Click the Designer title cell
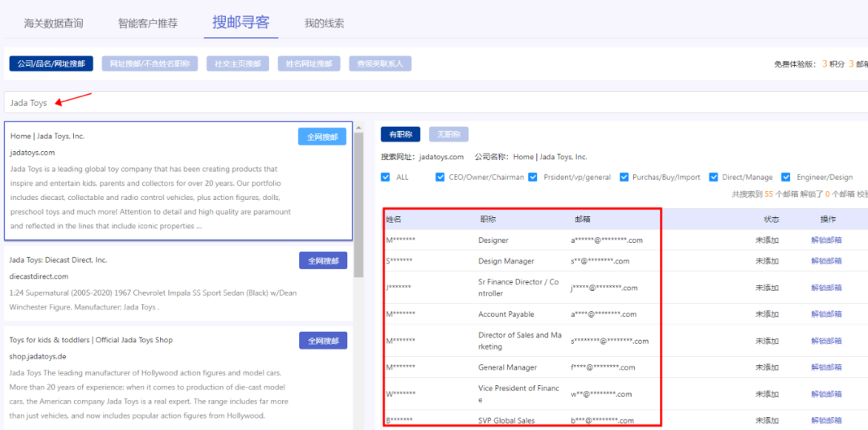Viewport: 868px width, 430px height. (493, 240)
